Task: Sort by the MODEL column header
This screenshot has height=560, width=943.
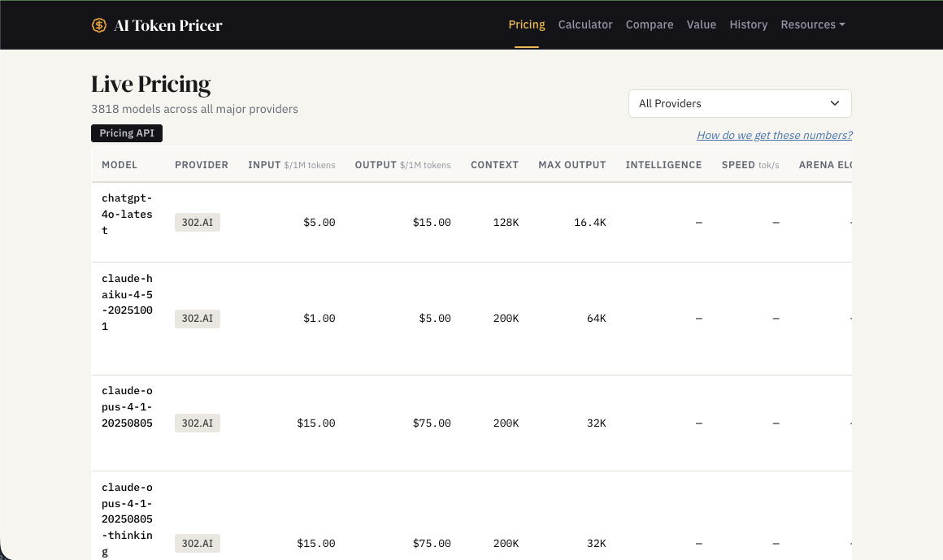Action: coord(120,165)
